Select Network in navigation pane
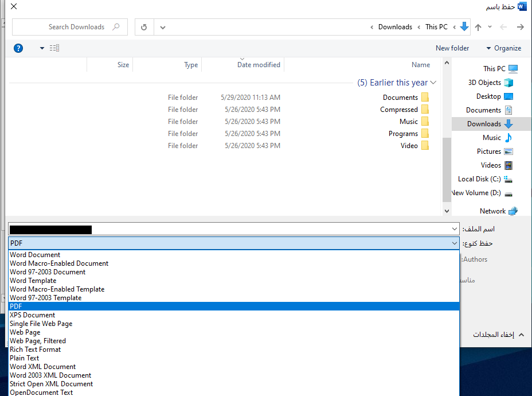The height and width of the screenshot is (396, 532). [x=498, y=211]
